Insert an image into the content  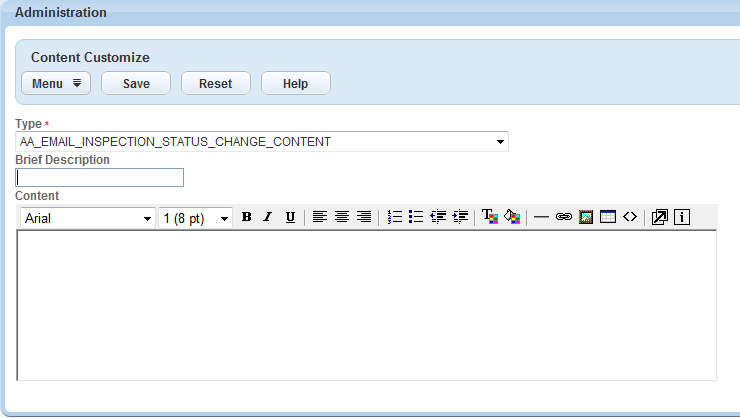(586, 217)
